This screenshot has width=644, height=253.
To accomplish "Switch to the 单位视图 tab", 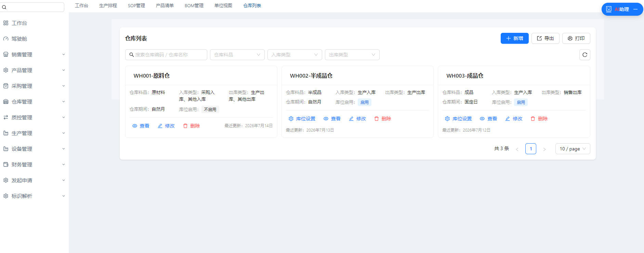I will (223, 5).
